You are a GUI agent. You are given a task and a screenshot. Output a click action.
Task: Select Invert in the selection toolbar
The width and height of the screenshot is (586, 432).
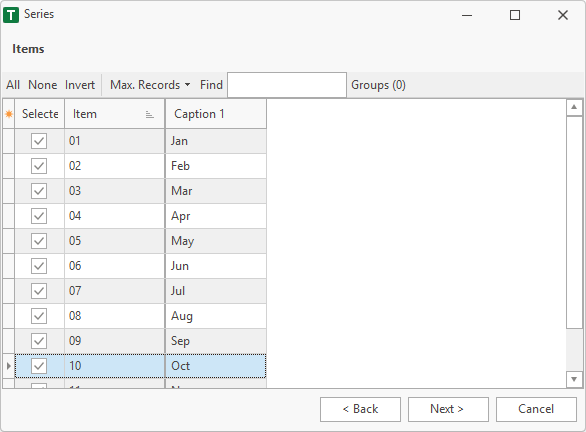tap(80, 85)
